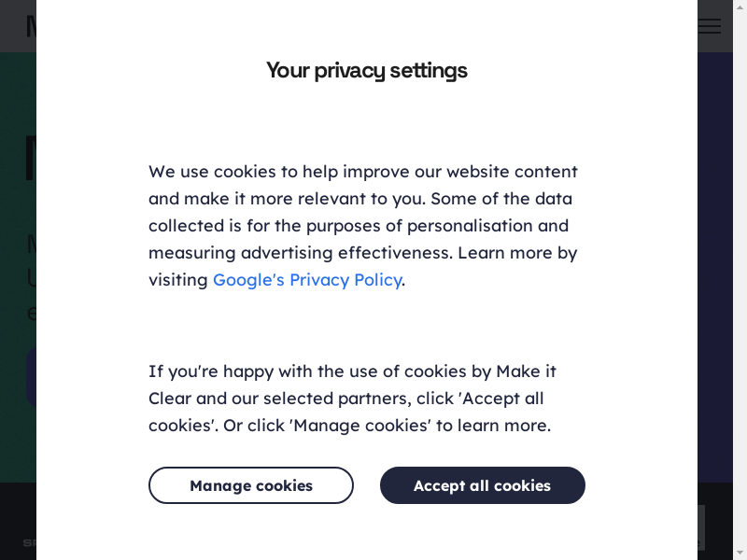Accept all cookies
The image size is (747, 560).
pyautogui.click(x=482, y=485)
